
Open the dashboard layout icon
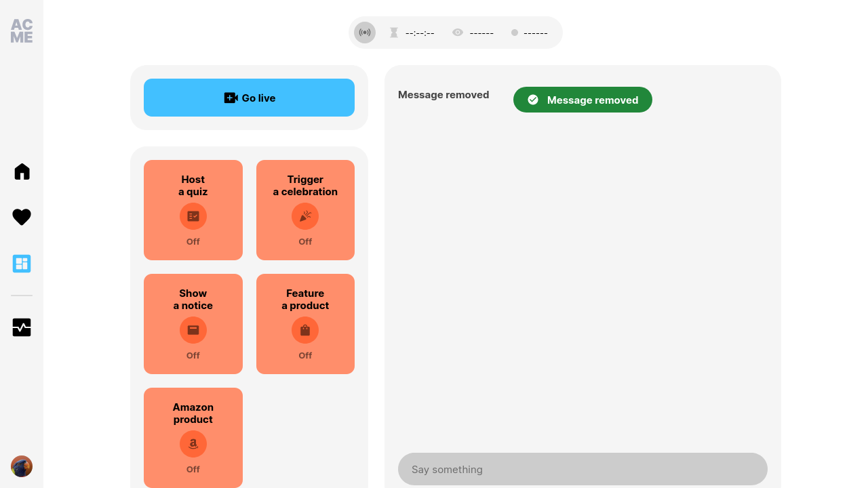coord(22,264)
